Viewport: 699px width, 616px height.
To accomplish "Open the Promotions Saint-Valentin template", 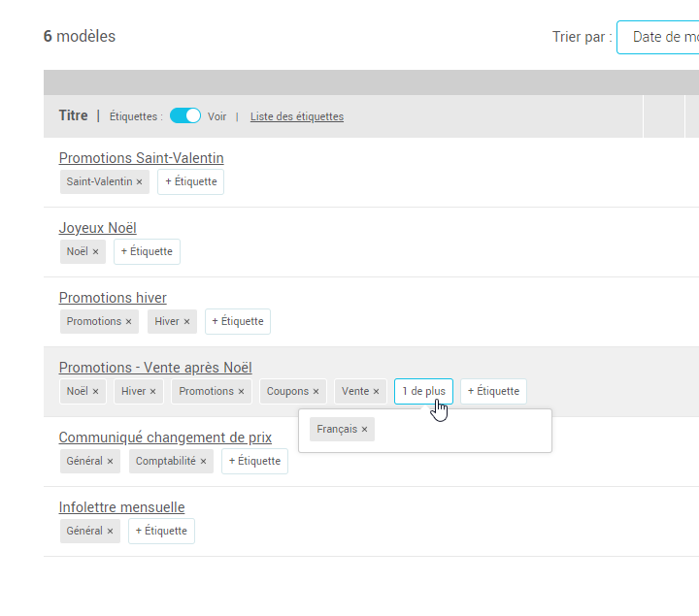I will [x=141, y=157].
